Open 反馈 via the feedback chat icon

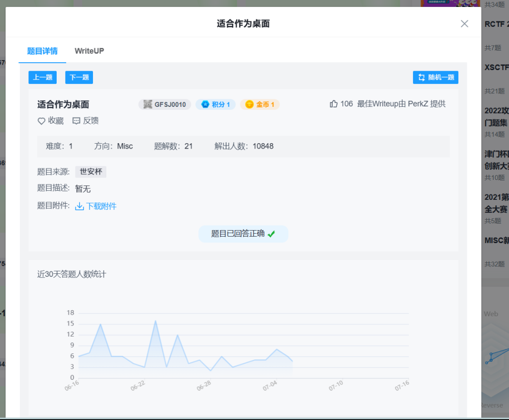(x=76, y=121)
